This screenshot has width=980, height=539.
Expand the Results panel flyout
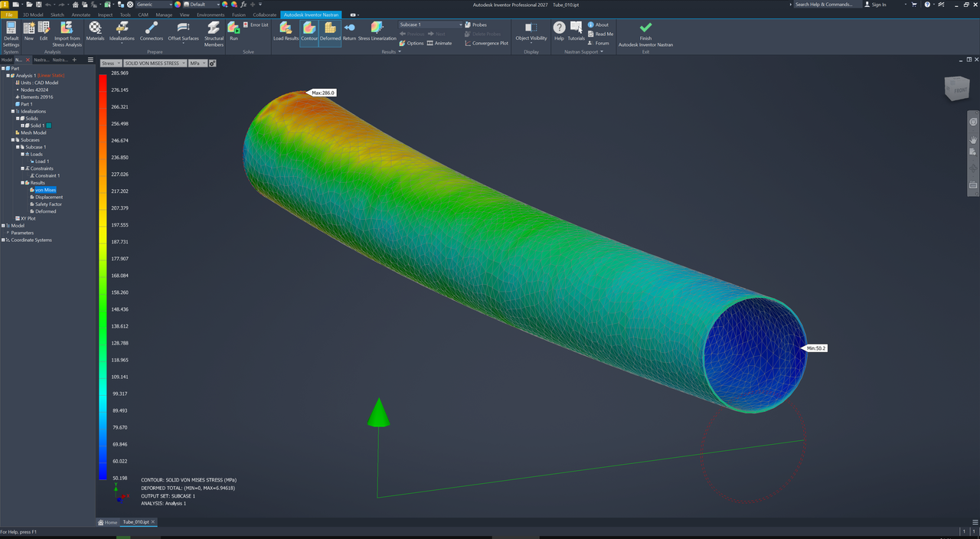[390, 52]
